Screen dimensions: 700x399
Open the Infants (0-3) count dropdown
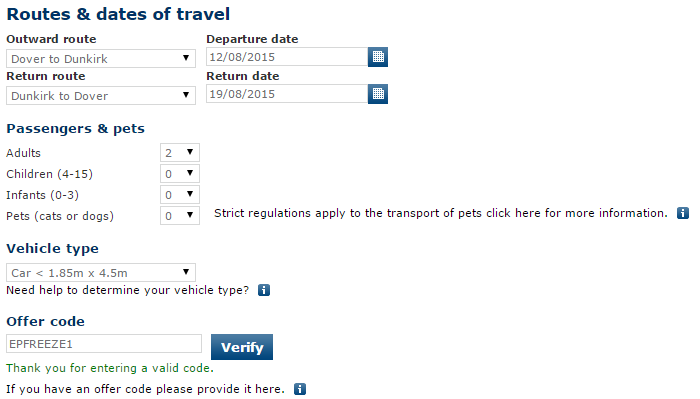(x=180, y=195)
